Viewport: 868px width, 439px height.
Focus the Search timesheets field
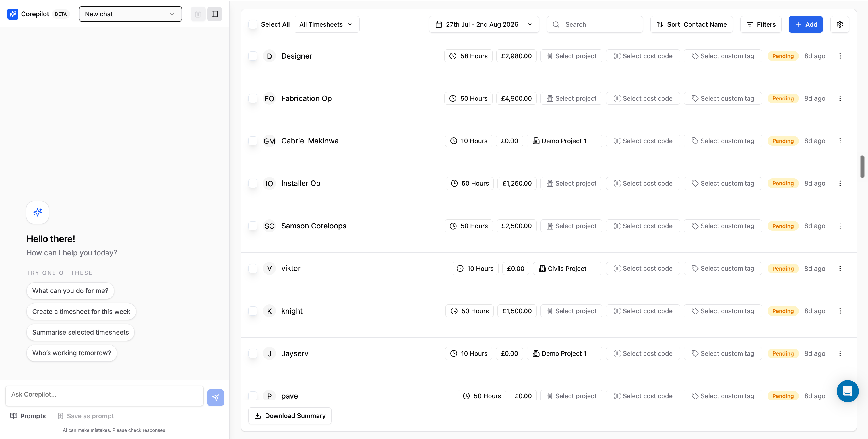click(x=595, y=24)
